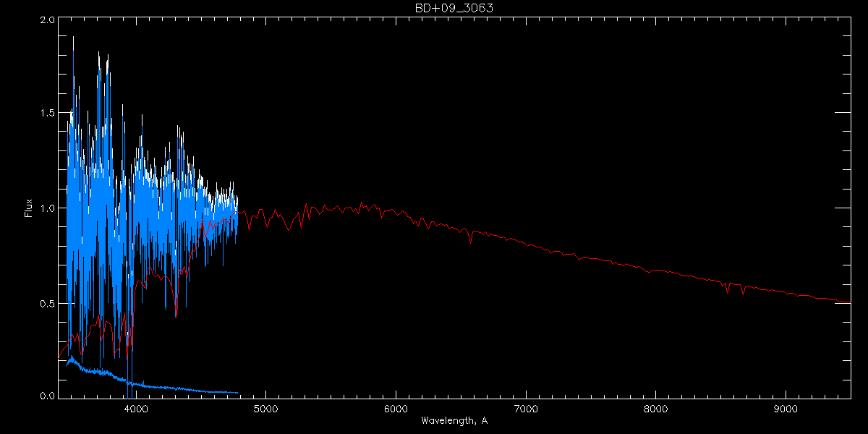Select the 4000 x-axis tick label

coord(136,407)
